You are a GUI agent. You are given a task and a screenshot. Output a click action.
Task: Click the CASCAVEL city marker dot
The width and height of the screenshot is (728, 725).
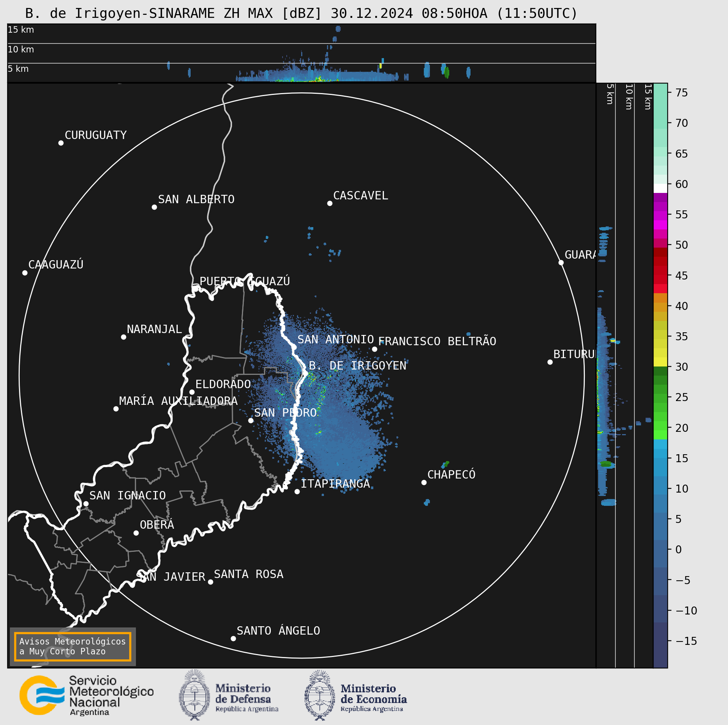(x=330, y=203)
